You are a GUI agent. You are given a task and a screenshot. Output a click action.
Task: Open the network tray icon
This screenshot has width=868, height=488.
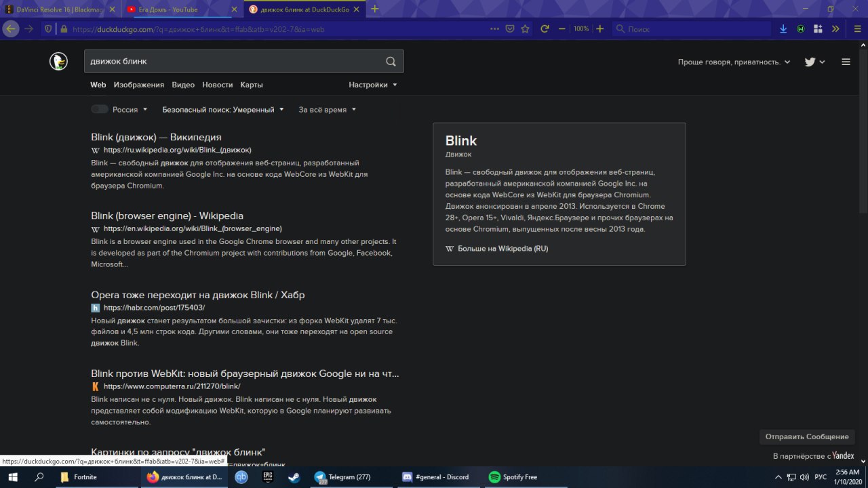[x=791, y=477]
